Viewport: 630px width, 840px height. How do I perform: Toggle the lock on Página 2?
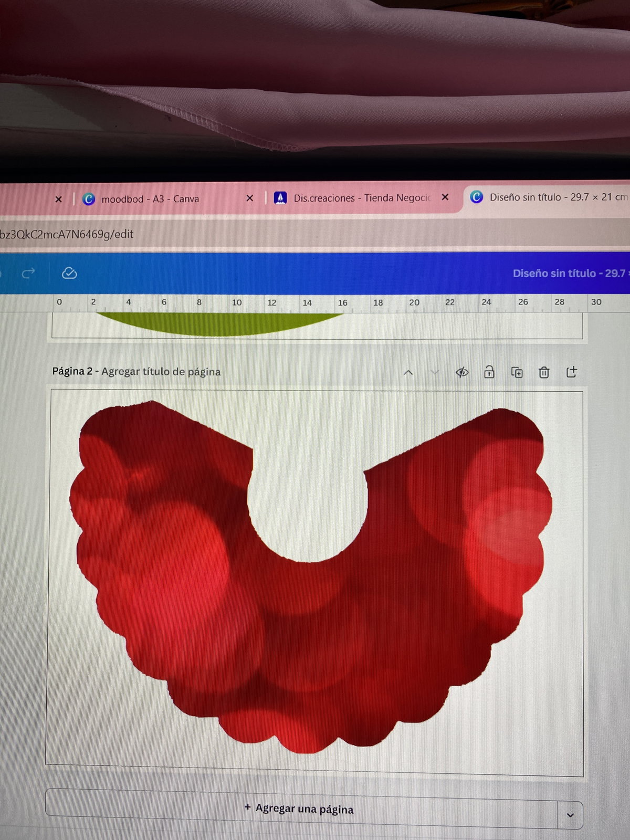tap(489, 372)
